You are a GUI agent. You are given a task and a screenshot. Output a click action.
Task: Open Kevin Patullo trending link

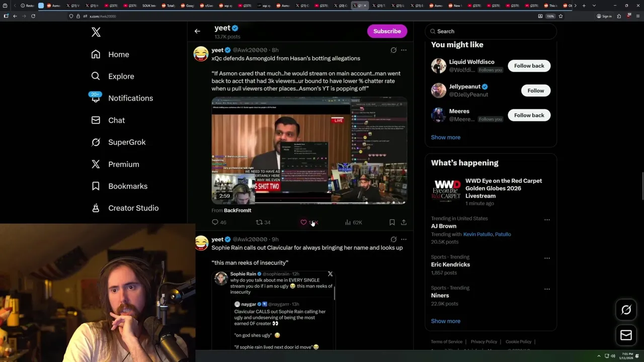[478, 234]
